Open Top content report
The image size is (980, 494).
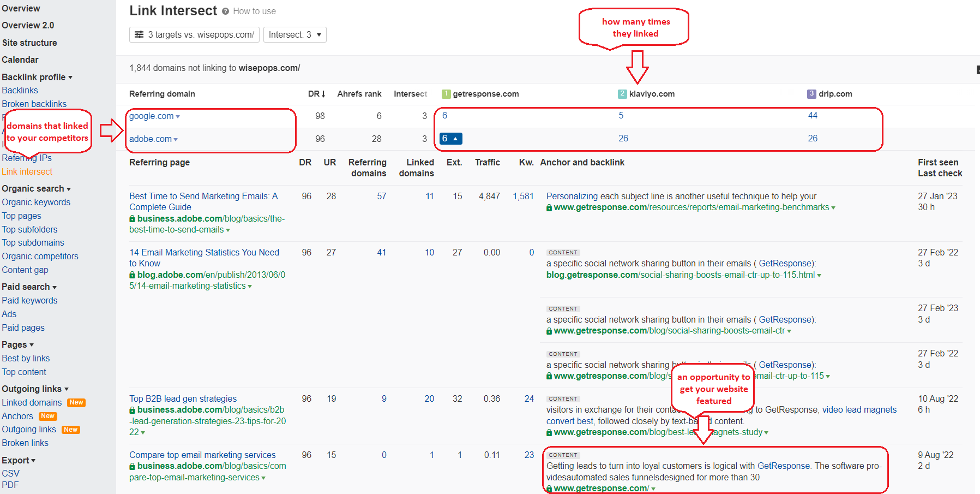pyautogui.click(x=24, y=372)
